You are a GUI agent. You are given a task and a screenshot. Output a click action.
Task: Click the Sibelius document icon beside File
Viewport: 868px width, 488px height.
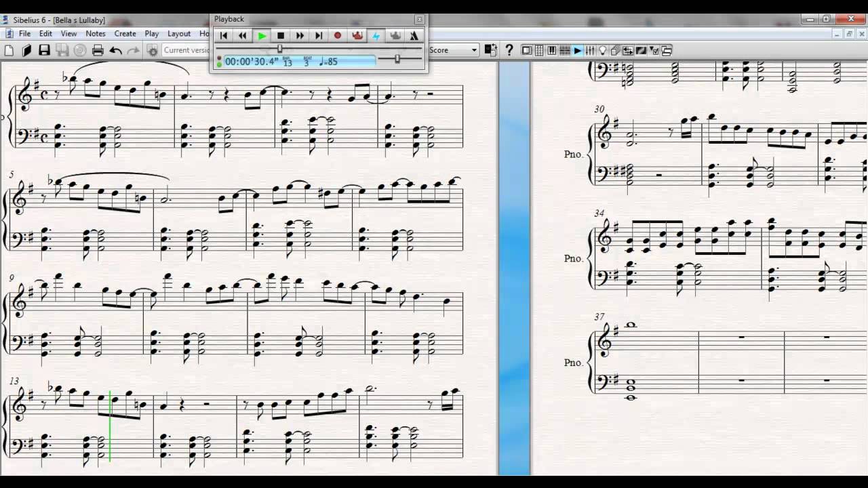point(8,33)
